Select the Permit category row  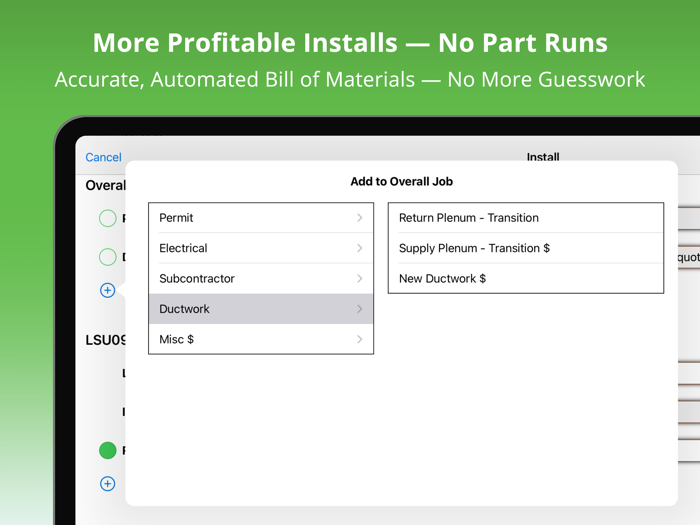(x=261, y=218)
